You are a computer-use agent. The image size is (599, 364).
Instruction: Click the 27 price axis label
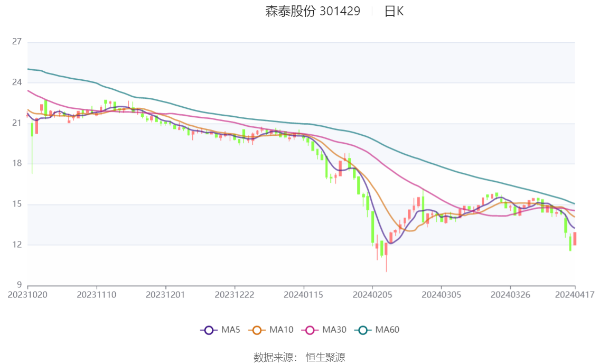[17, 42]
